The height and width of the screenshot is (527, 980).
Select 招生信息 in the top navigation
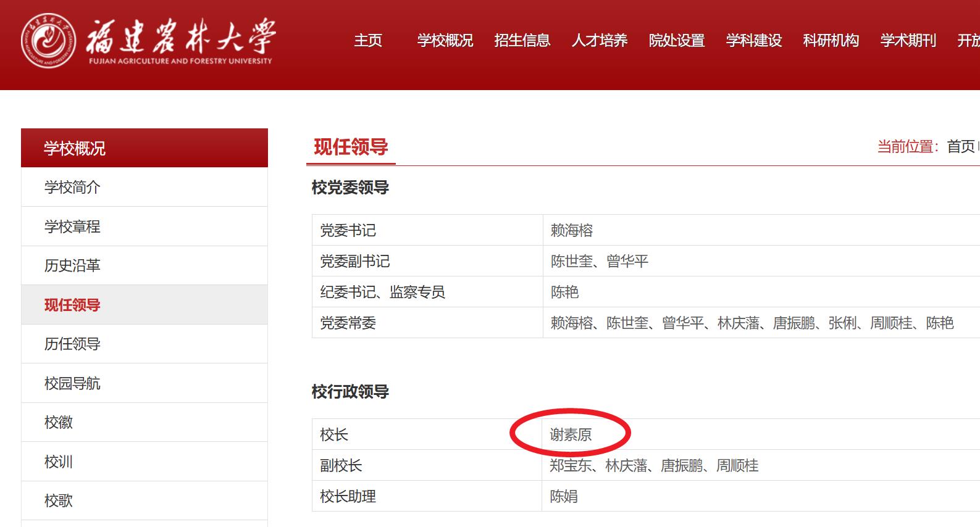[x=522, y=41]
